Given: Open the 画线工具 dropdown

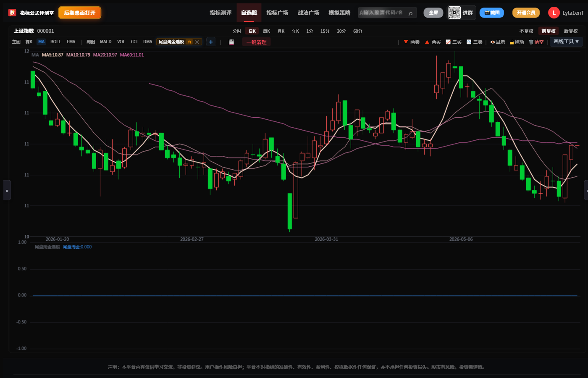Looking at the screenshot, I should 566,42.
